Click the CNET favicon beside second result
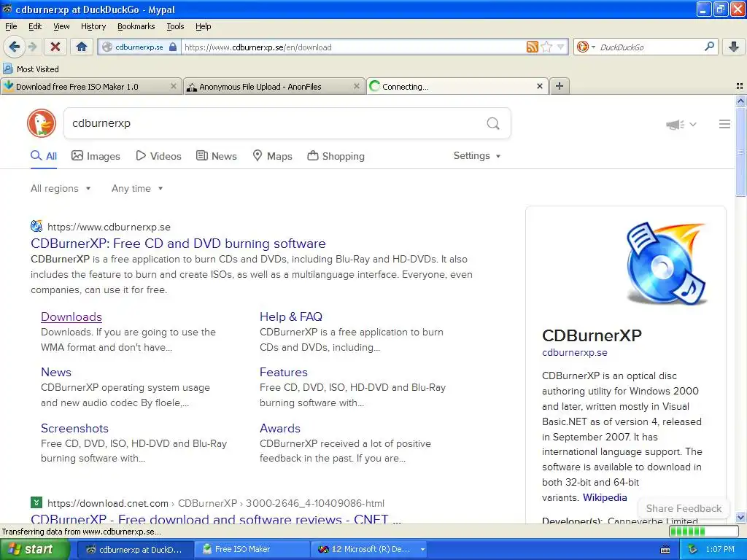Viewport: 747px width, 560px height. [36, 502]
